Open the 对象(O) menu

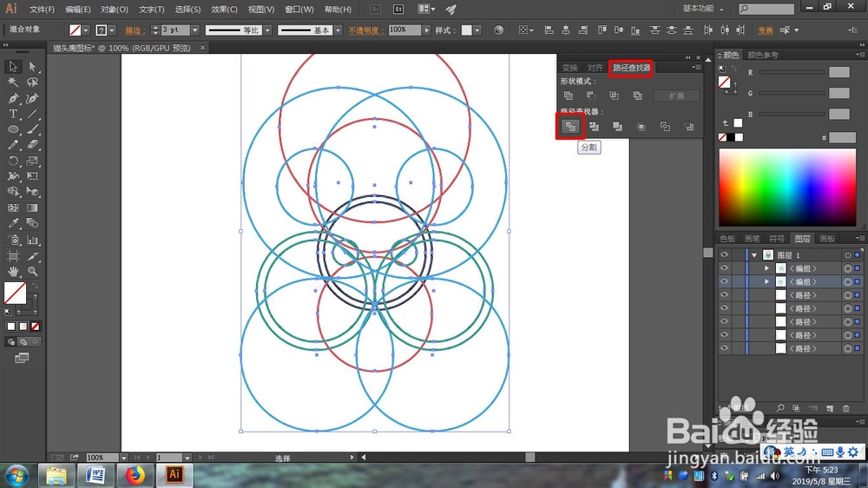pos(115,10)
